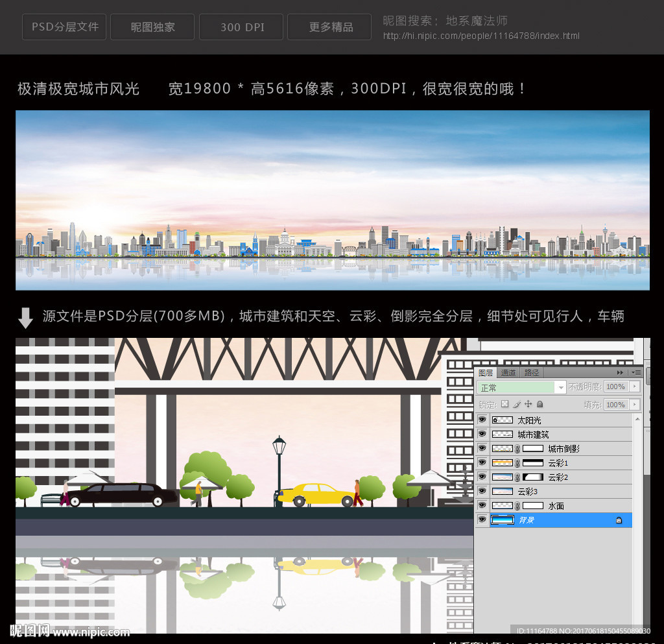The width and height of the screenshot is (664, 644).
Task: Open the 填充 fill slider arrow
Action: (x=634, y=404)
